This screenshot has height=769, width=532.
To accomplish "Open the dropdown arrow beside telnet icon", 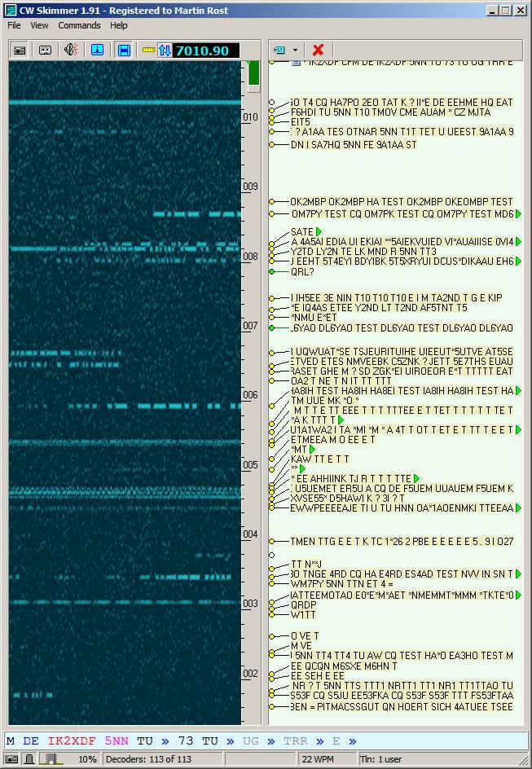I will pyautogui.click(x=296, y=51).
